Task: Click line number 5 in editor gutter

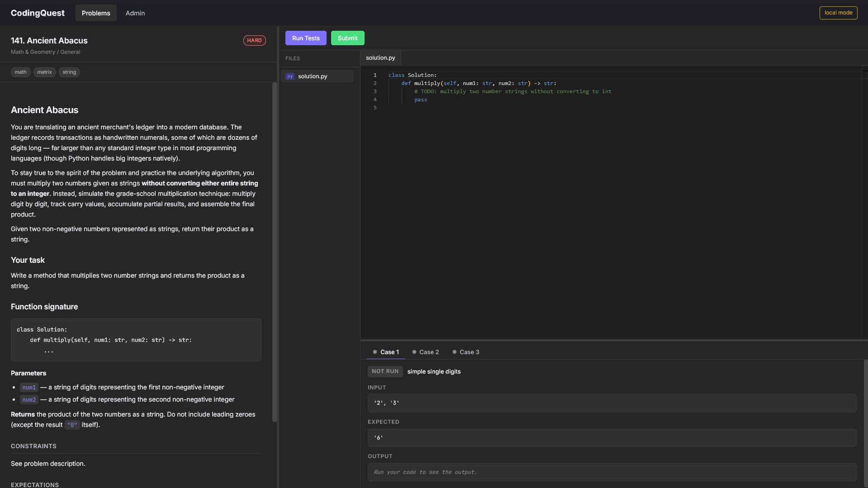Action: pyautogui.click(x=375, y=108)
